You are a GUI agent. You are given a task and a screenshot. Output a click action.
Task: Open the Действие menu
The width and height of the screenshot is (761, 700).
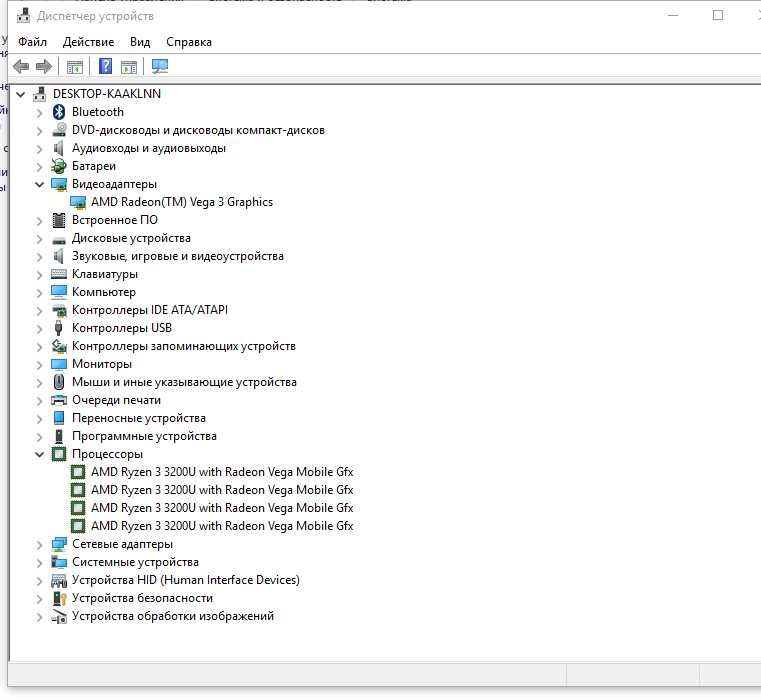click(88, 42)
